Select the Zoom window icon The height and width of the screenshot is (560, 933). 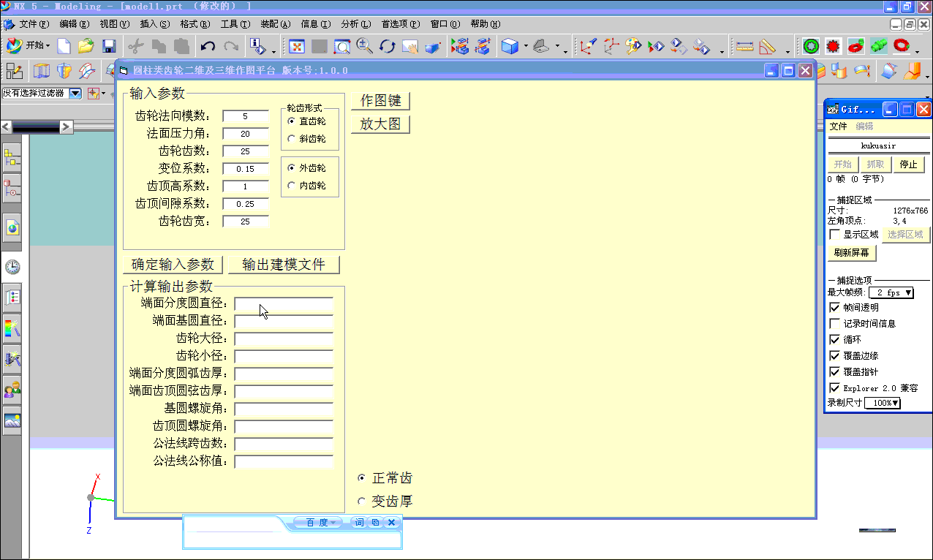tap(342, 47)
